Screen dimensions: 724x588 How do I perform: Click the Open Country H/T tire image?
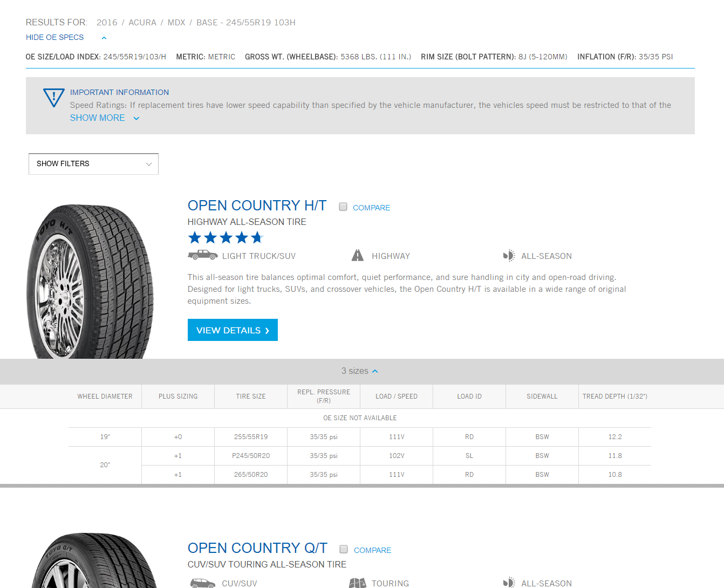tap(90, 281)
